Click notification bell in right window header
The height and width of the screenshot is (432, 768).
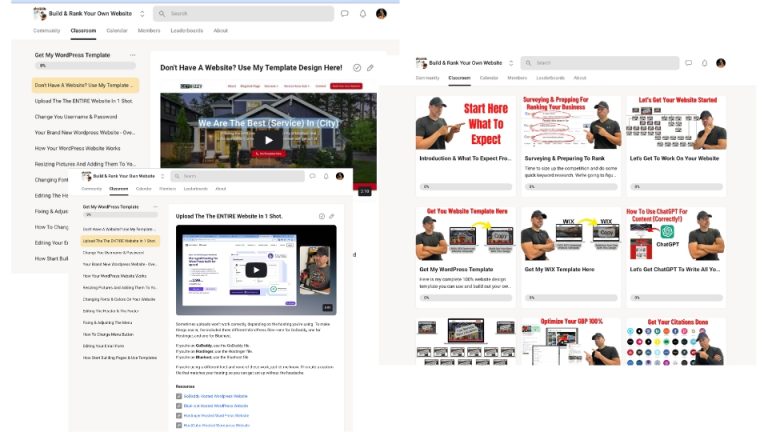(704, 63)
